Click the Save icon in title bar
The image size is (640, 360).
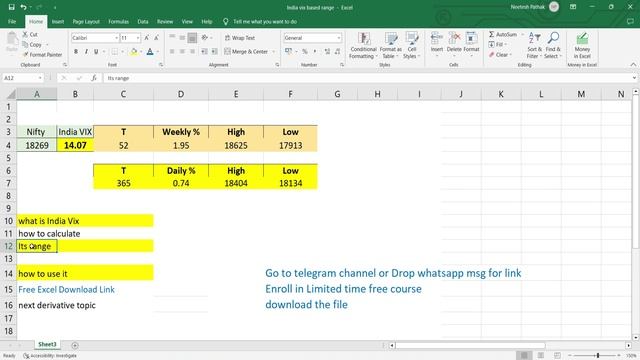coord(11,7)
